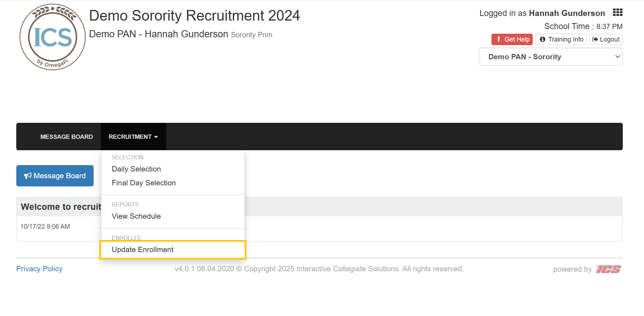Image resolution: width=644 pixels, height=316 pixels.
Task: Click the ICS by OmegaFi circular logo
Action: (52, 37)
